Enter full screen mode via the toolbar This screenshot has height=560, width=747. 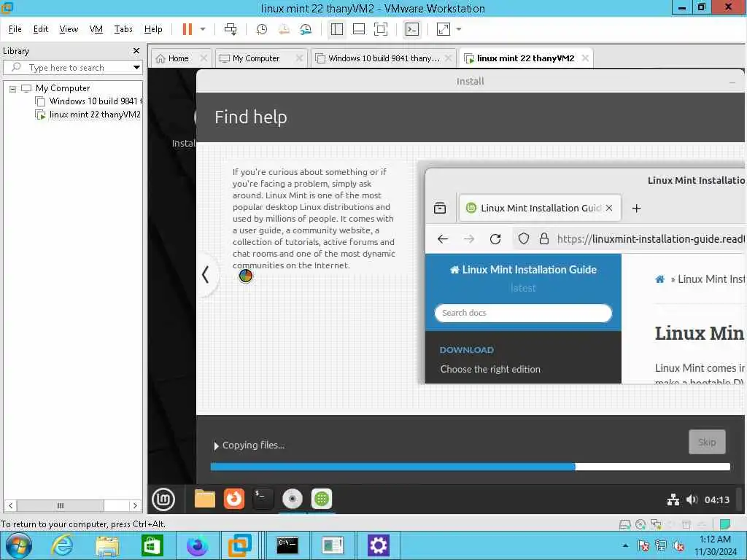[x=381, y=29]
